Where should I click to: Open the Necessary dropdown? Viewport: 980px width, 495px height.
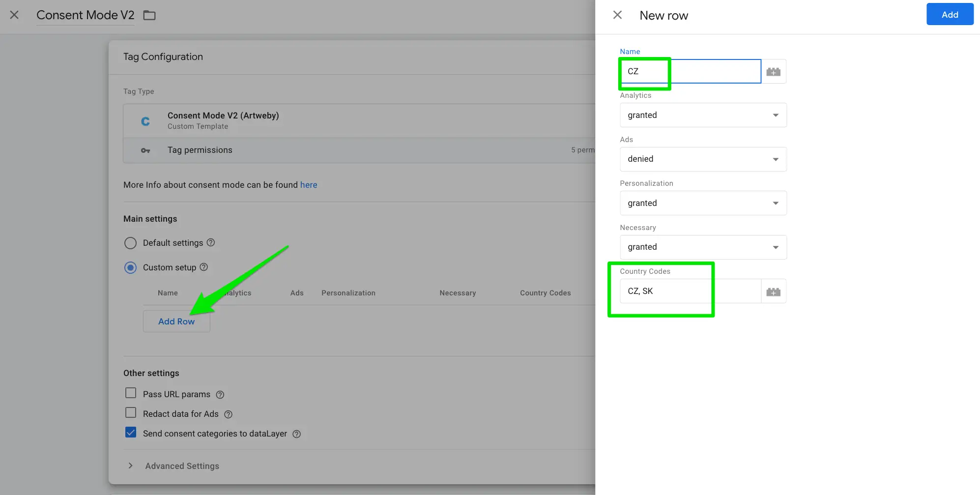click(x=703, y=247)
